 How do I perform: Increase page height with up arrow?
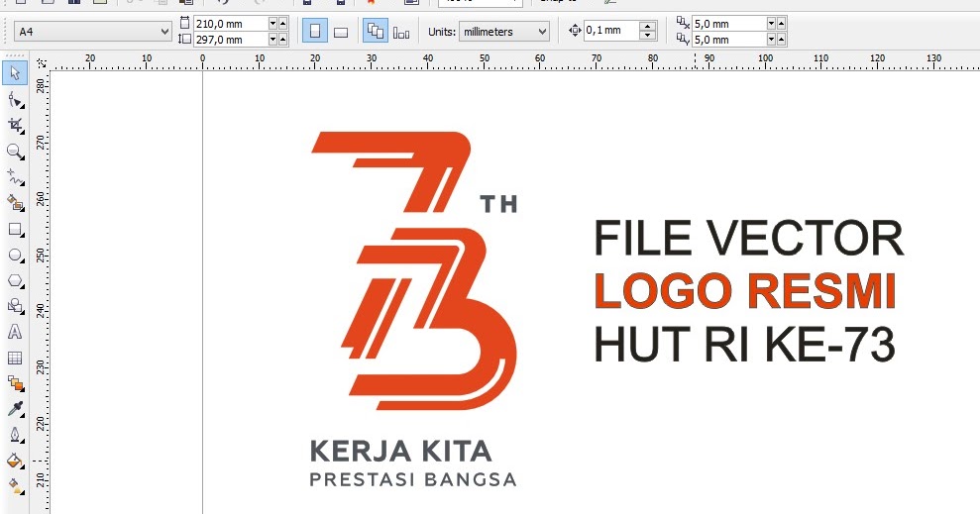(x=282, y=40)
